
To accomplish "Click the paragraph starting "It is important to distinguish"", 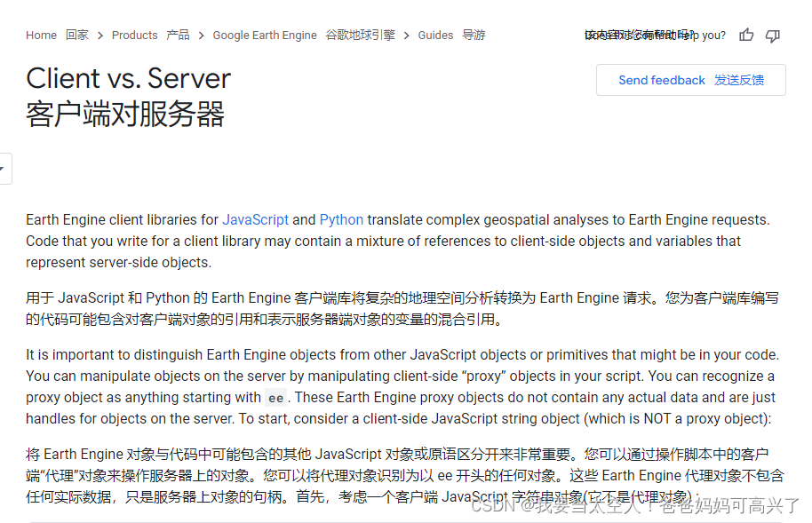I will [403, 387].
